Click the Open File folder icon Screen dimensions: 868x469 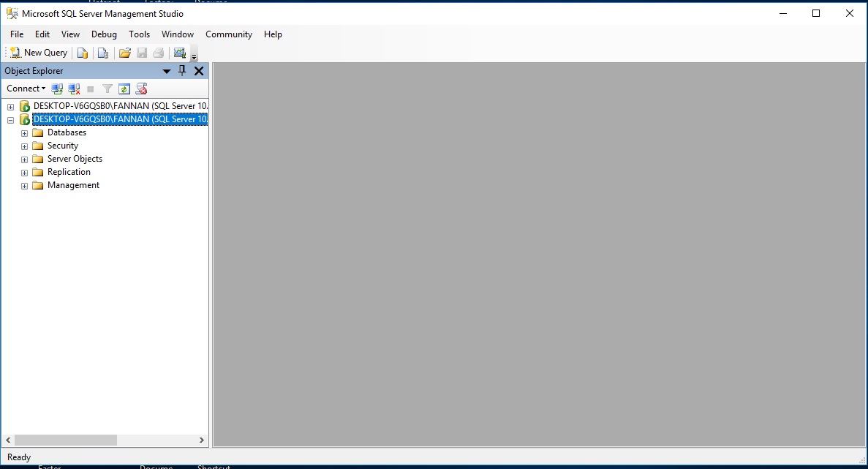[125, 53]
